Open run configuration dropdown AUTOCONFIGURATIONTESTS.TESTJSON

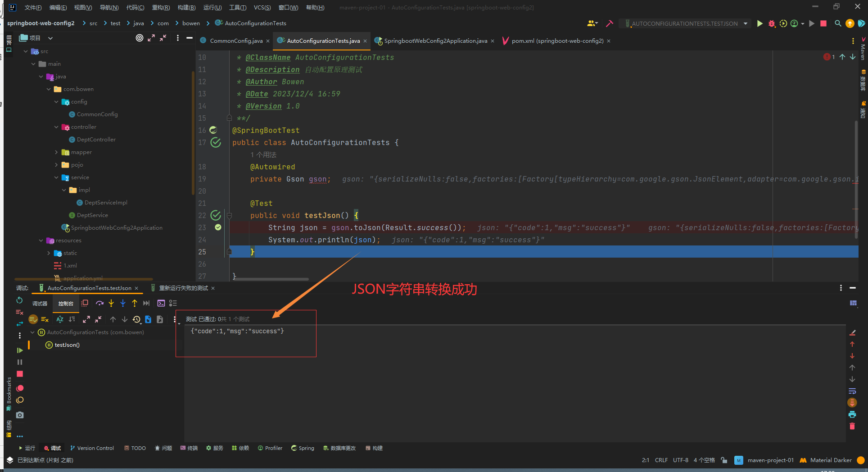click(x=686, y=23)
